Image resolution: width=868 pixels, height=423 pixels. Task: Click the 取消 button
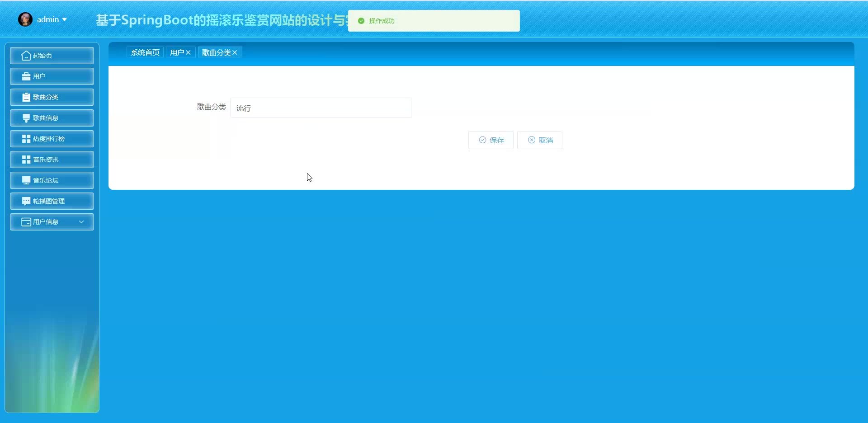coord(540,140)
